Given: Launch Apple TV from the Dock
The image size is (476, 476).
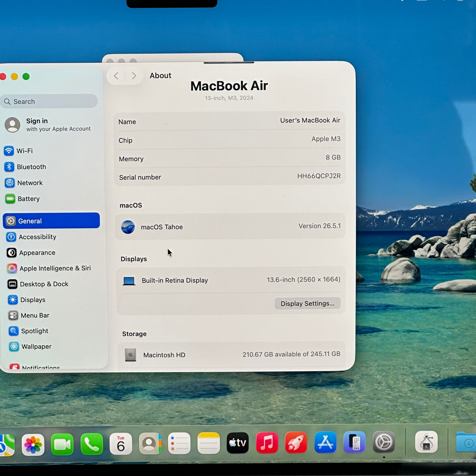Looking at the screenshot, I should point(238,443).
